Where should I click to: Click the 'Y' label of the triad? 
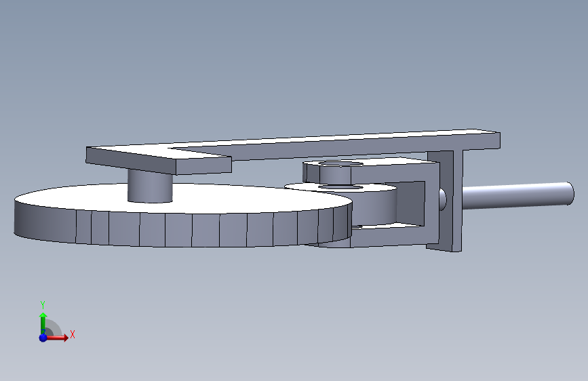(x=43, y=304)
